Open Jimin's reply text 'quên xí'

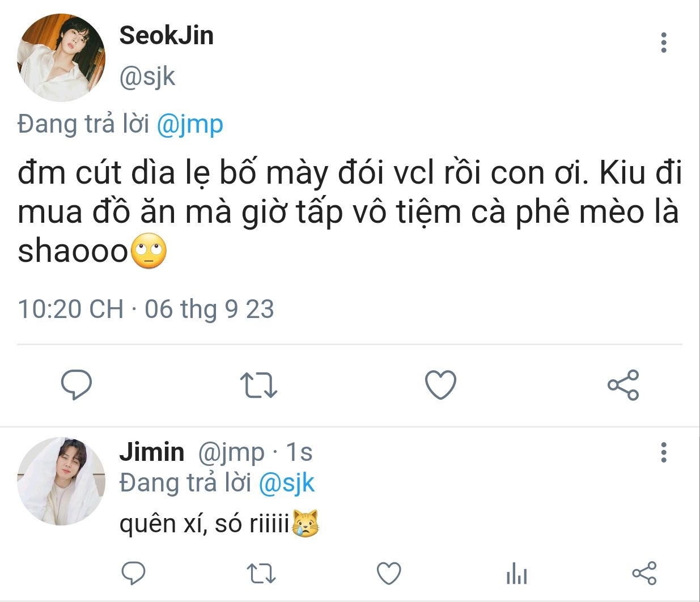161,523
